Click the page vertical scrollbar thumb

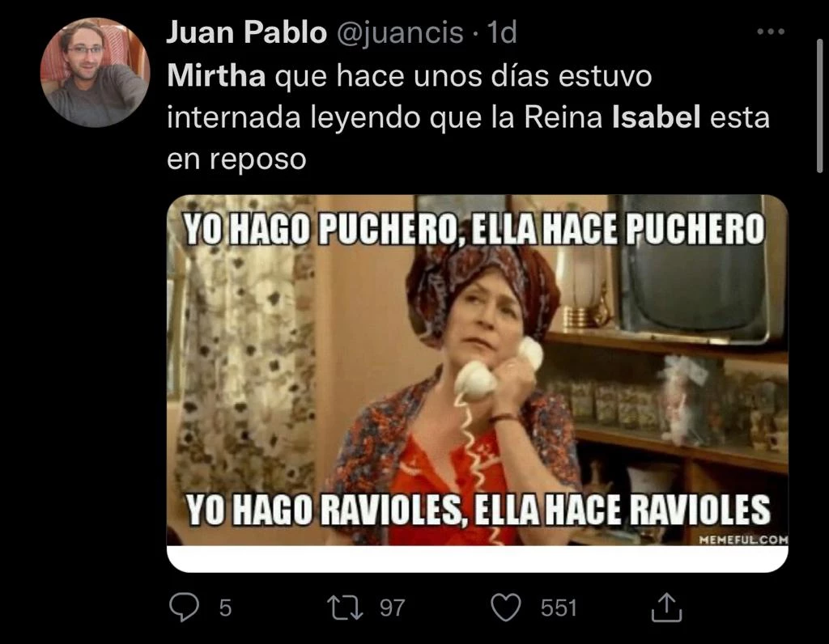click(819, 106)
